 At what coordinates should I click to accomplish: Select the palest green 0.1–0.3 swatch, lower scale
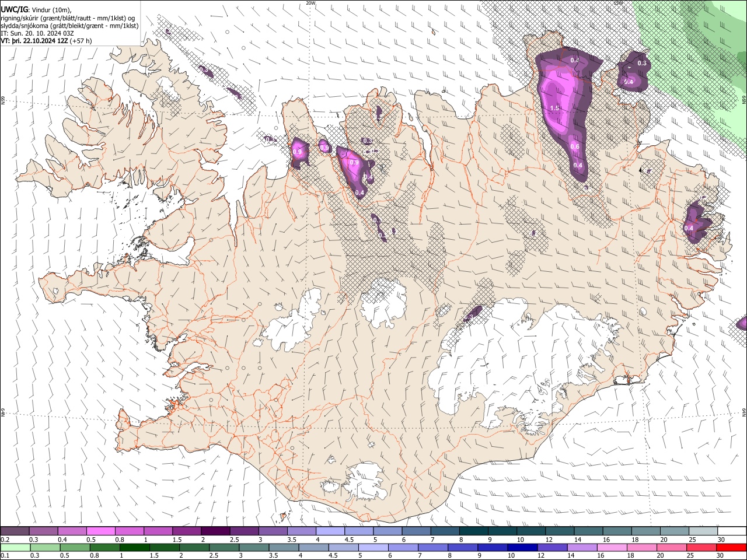tap(15, 547)
